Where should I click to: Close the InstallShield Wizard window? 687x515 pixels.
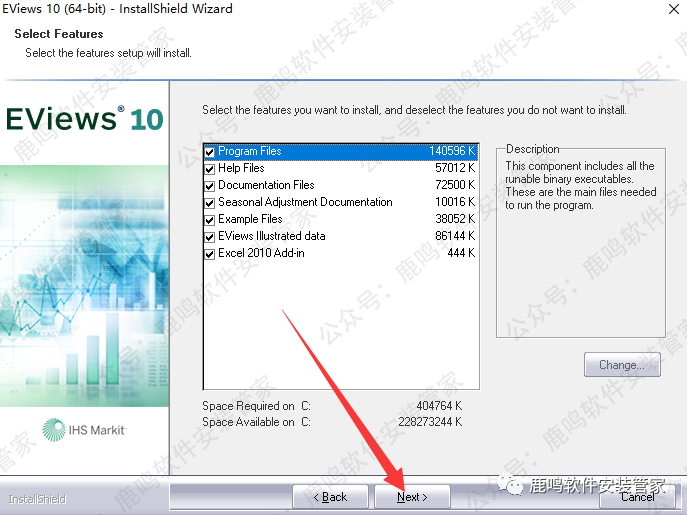[674, 9]
